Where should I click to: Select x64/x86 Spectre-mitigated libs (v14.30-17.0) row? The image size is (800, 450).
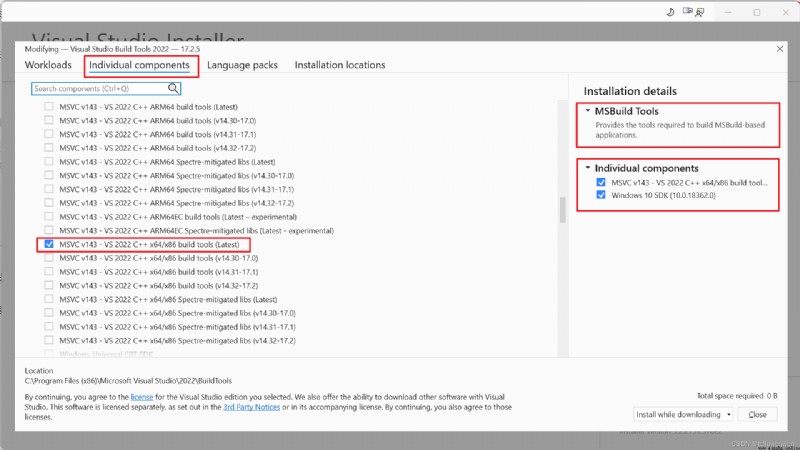177,313
